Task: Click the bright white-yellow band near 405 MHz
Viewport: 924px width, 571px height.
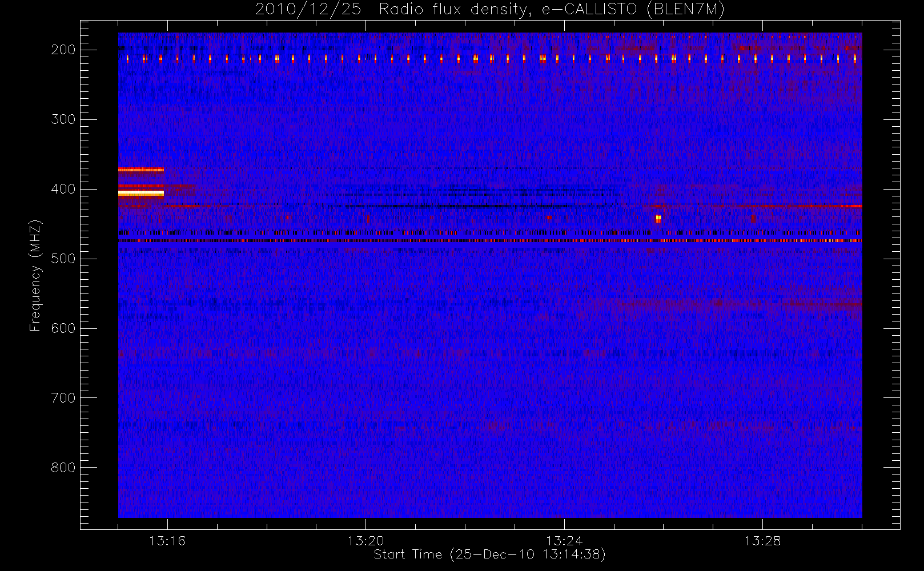Action: (141, 194)
